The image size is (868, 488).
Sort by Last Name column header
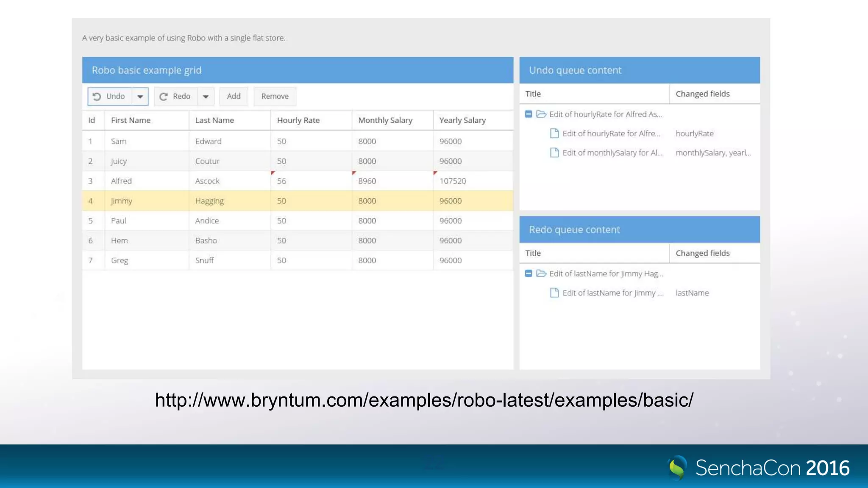[x=230, y=120]
